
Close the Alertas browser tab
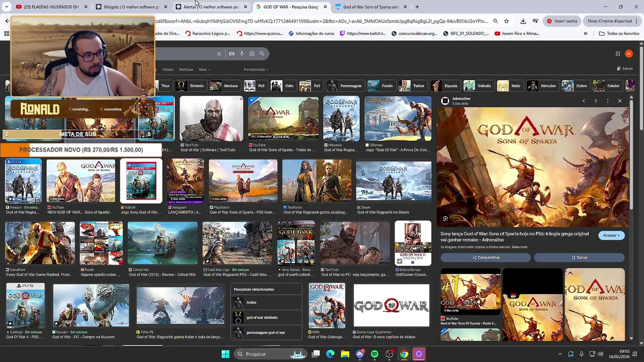click(246, 7)
